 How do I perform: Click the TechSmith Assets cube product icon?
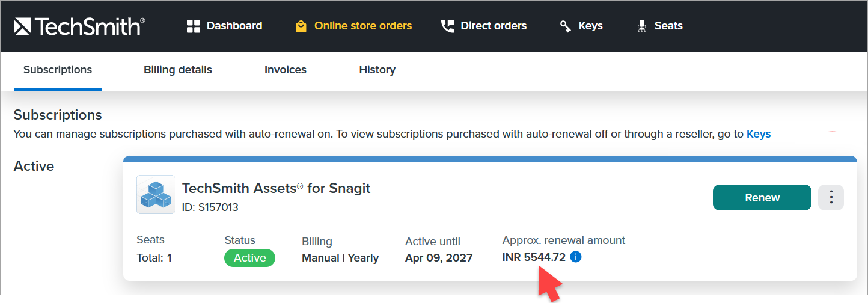point(156,195)
